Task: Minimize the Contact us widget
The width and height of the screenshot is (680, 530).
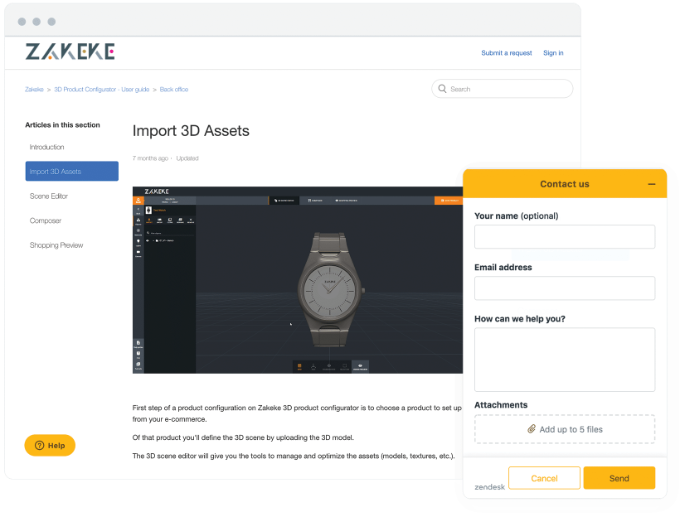Action: (x=651, y=184)
